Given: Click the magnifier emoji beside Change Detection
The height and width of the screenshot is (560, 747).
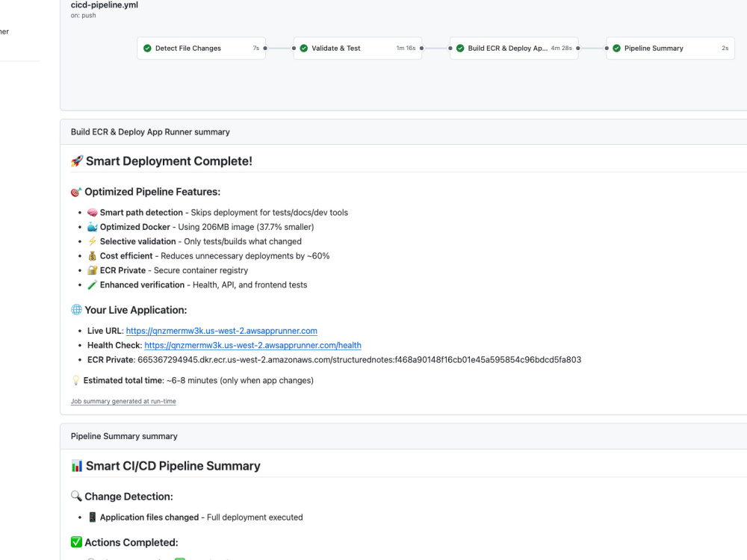Looking at the screenshot, I should coord(76,497).
